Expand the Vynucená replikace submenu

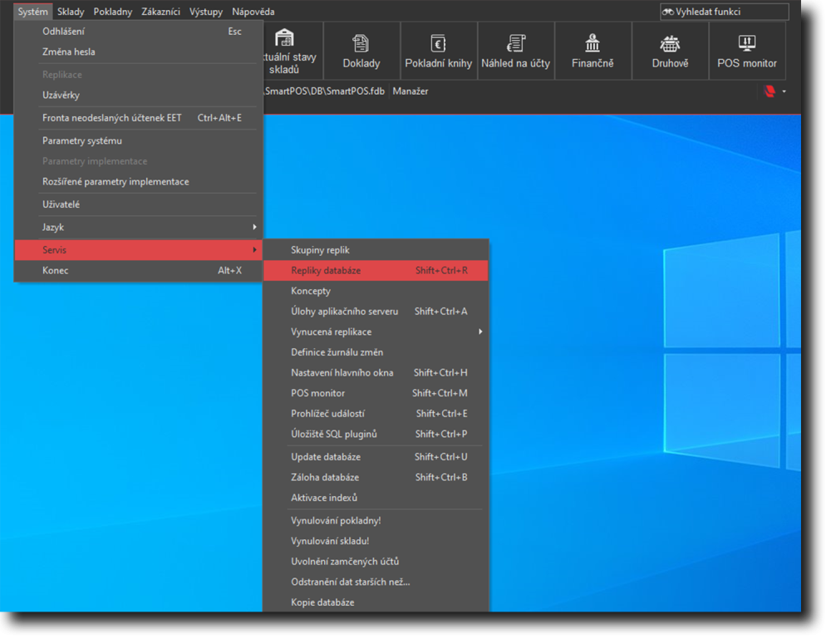(376, 332)
